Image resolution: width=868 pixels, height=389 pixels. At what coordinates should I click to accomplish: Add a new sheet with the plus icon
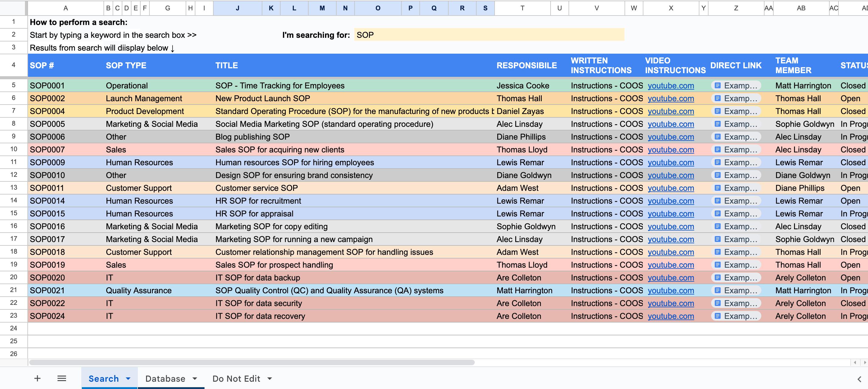coord(37,378)
